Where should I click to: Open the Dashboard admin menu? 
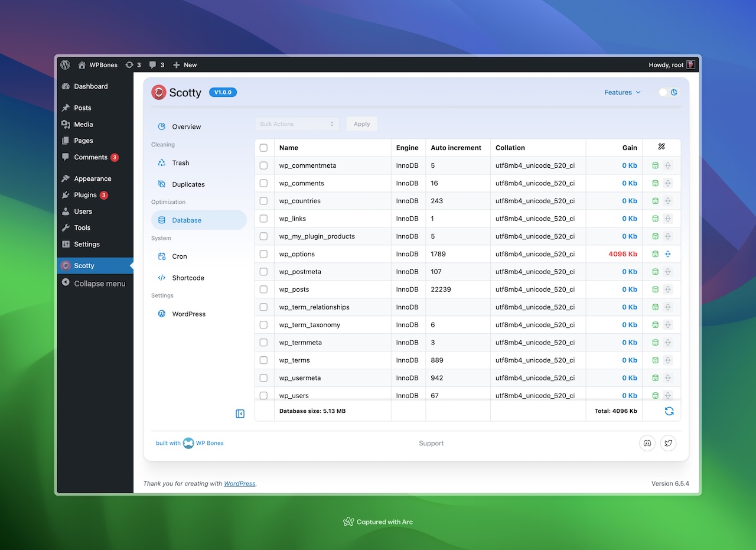tap(95, 86)
